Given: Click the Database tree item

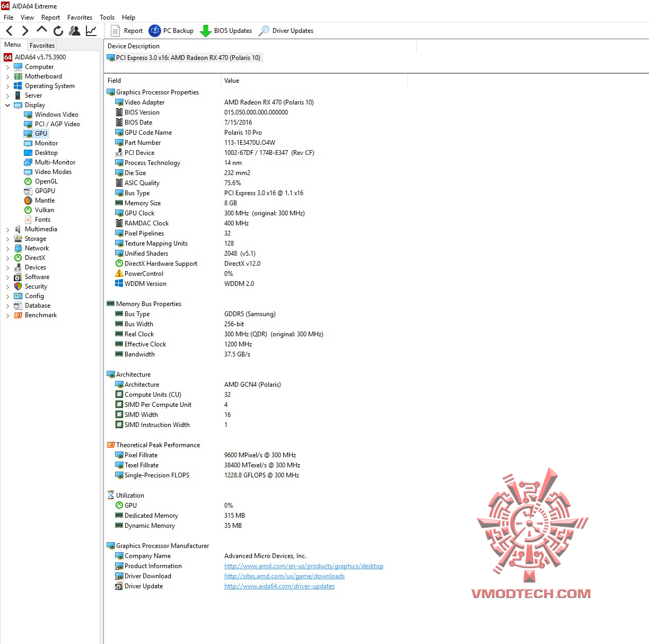Looking at the screenshot, I should 32,306.
